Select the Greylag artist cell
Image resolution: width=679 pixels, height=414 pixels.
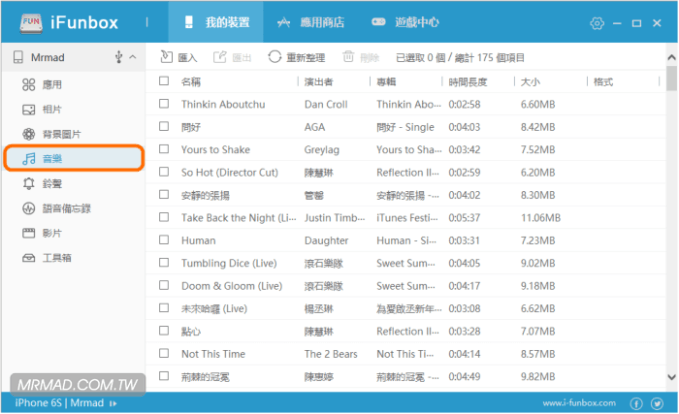[322, 150]
